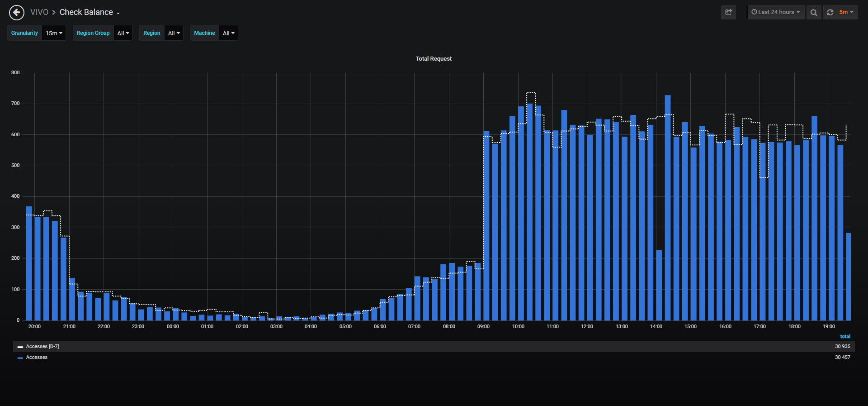Open the Region All dropdown
Image resolution: width=868 pixels, height=406 pixels.
174,33
